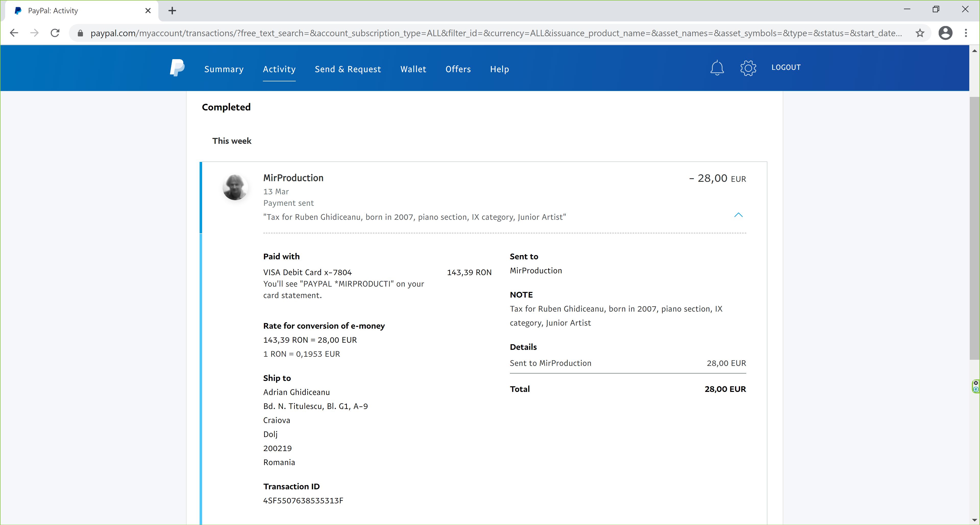980x525 pixels.
Task: Reload the page
Action: pos(55,33)
